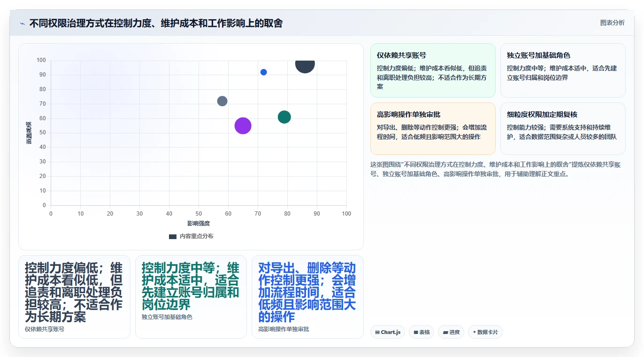Image resolution: width=644 pixels, height=357 pixels.
Task: Select the large dark navy bubble
Action: coord(305,64)
